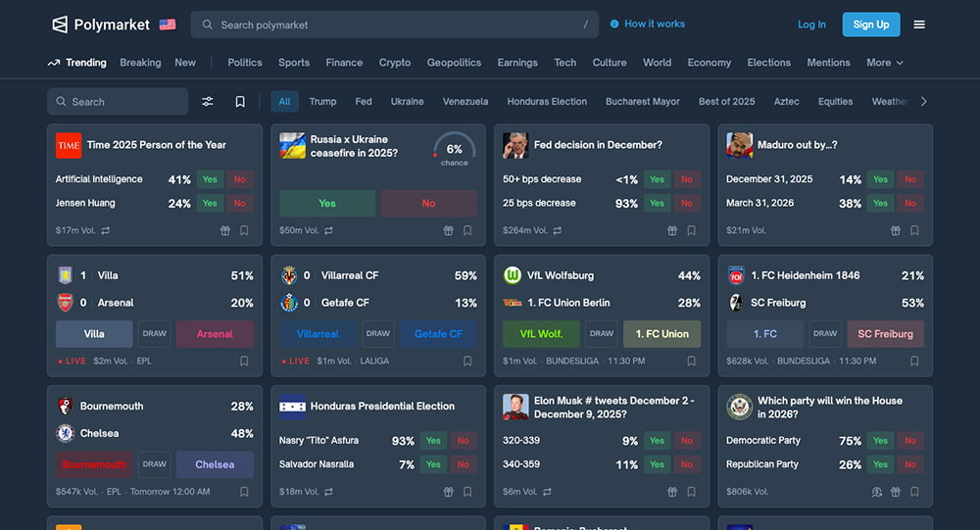The width and height of the screenshot is (980, 530).
Task: Open the Elon Musk tweets market thumbnail
Action: coord(515,407)
